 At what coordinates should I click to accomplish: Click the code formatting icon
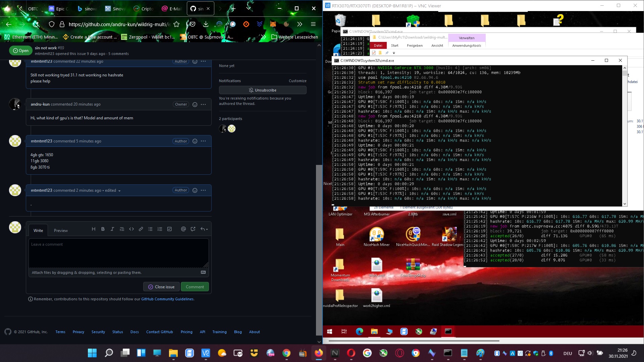click(131, 229)
